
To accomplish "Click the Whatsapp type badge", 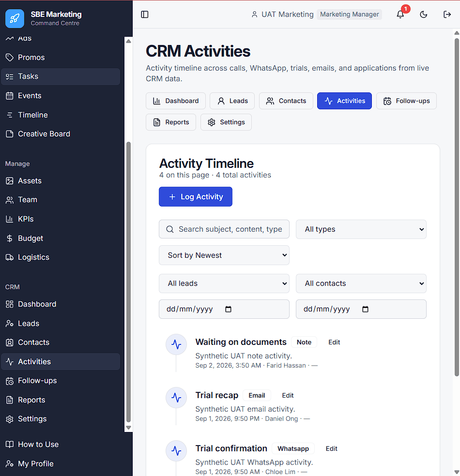I will pyautogui.click(x=293, y=449).
